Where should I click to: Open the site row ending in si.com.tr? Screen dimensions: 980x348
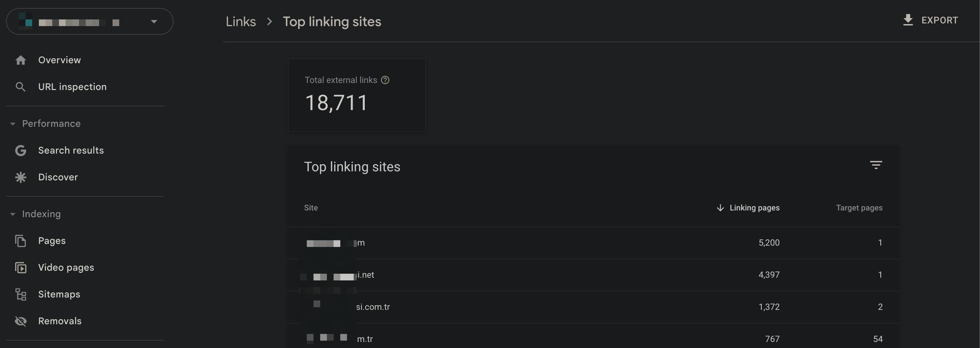pyautogui.click(x=593, y=307)
